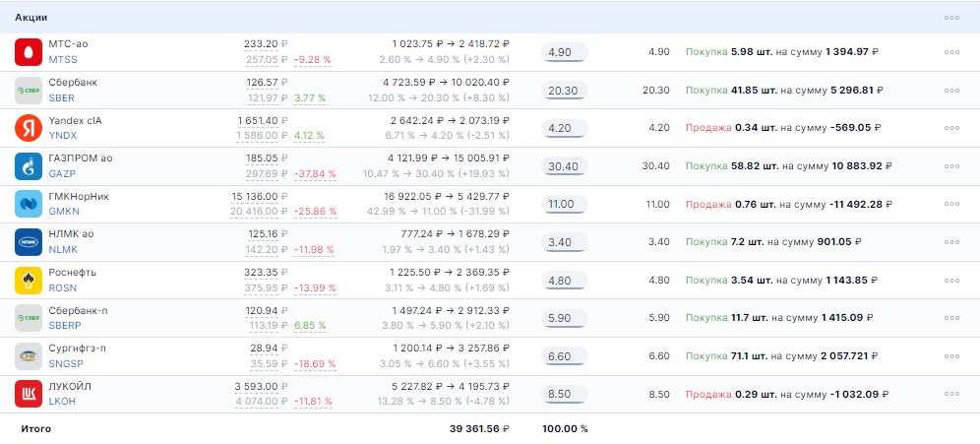
Task: Click the YNDX ticker link
Action: [x=62, y=136]
